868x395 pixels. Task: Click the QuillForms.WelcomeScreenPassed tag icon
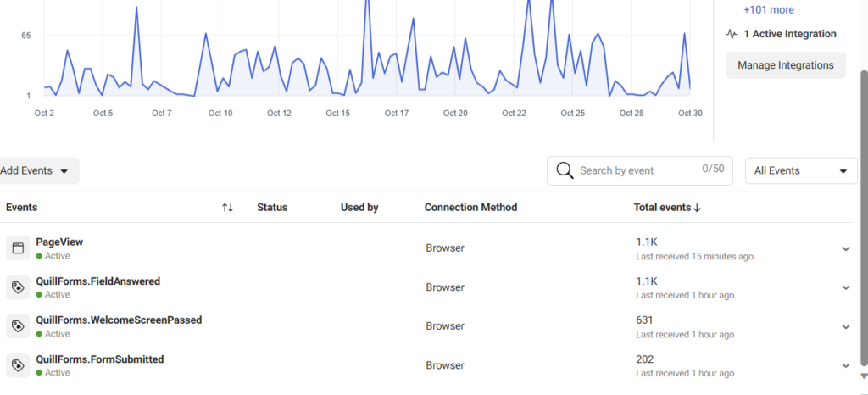18,326
